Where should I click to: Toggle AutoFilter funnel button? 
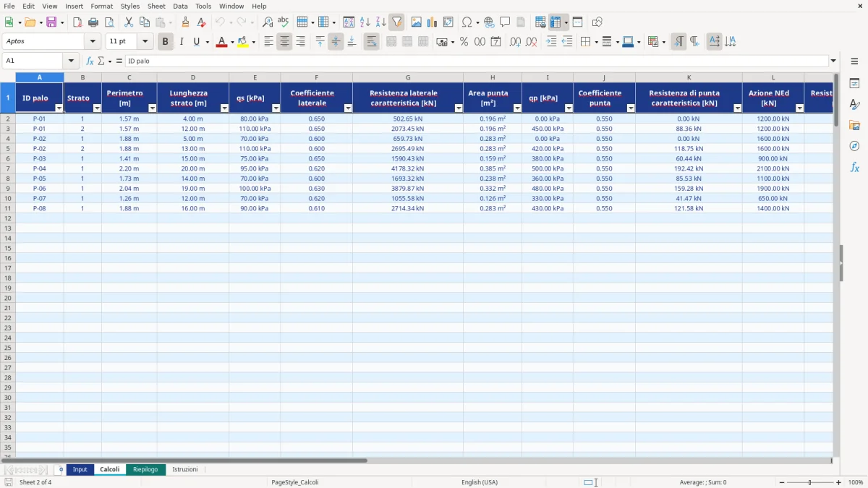pos(396,22)
